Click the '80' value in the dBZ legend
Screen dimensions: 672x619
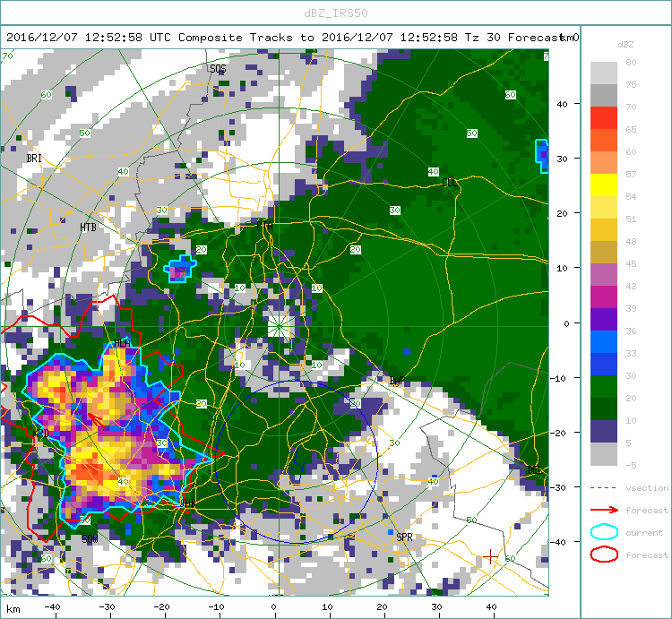pyautogui.click(x=631, y=62)
